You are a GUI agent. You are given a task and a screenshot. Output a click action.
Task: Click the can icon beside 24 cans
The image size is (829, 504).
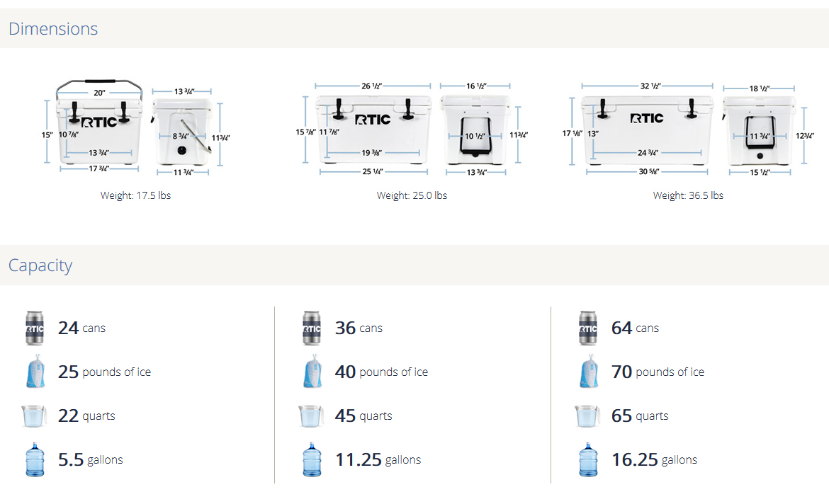coord(35,328)
